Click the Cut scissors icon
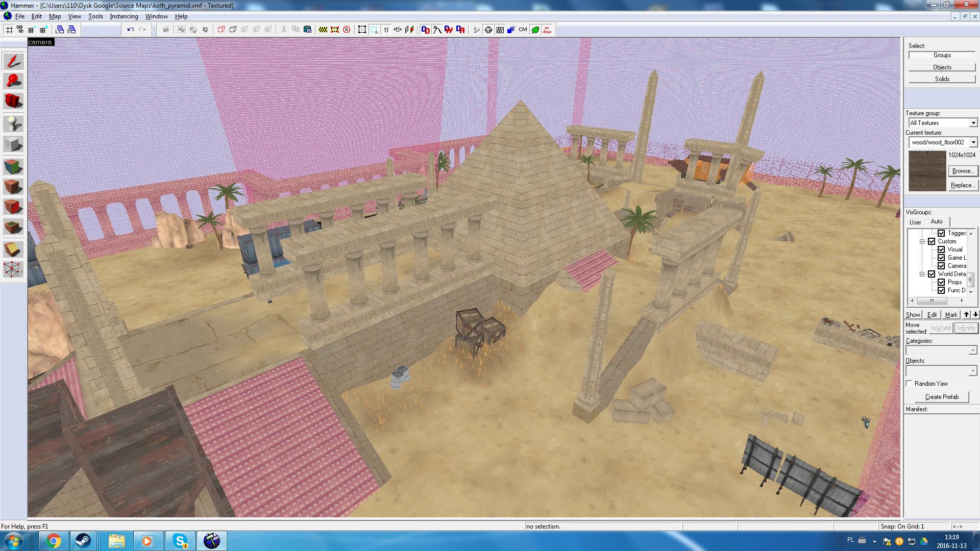980x551 pixels. coord(284,30)
